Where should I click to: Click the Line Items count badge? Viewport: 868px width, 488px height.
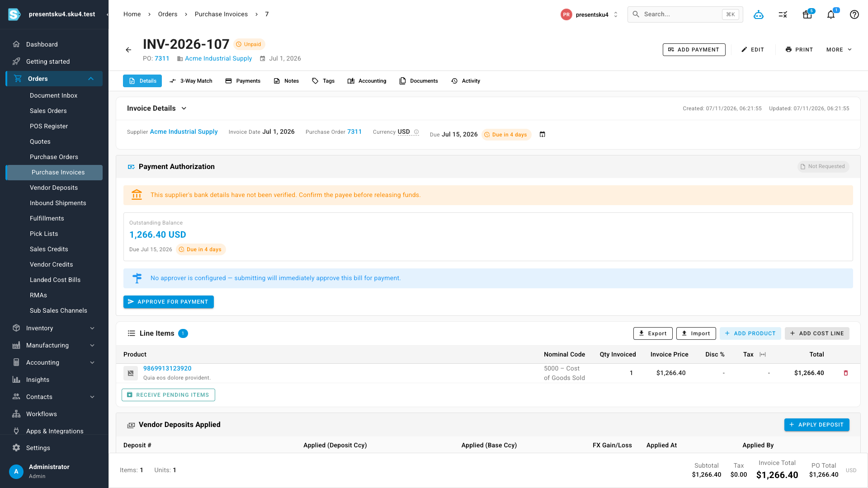[183, 333]
